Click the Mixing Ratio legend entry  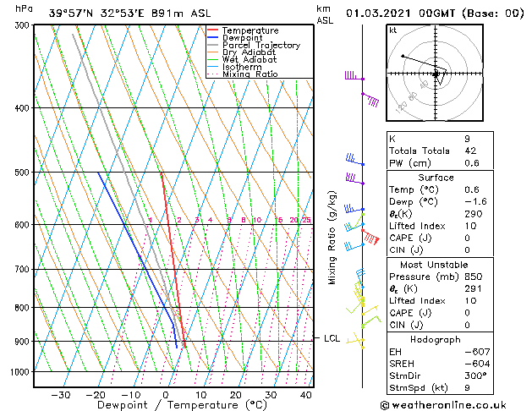[243, 74]
